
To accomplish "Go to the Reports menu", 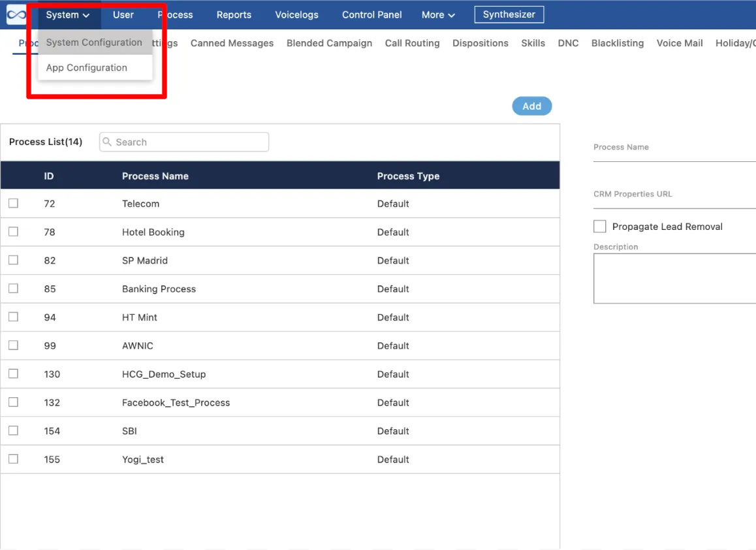I will (234, 15).
